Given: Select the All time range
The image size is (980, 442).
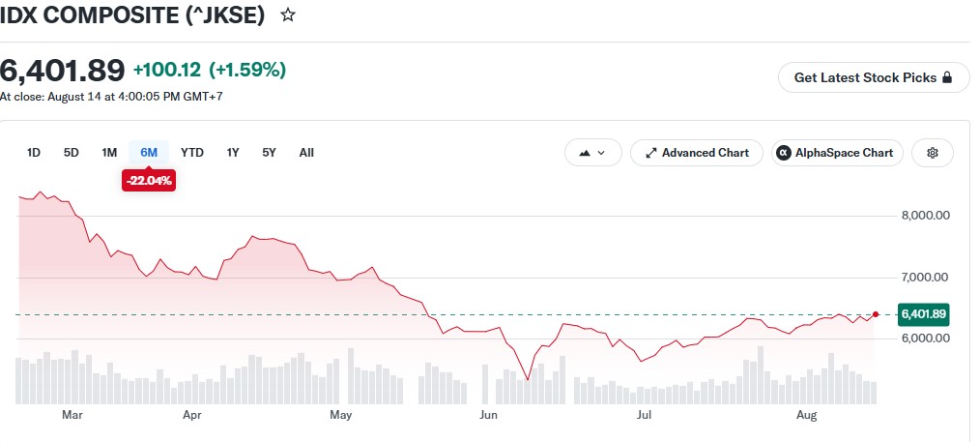Looking at the screenshot, I should [306, 153].
